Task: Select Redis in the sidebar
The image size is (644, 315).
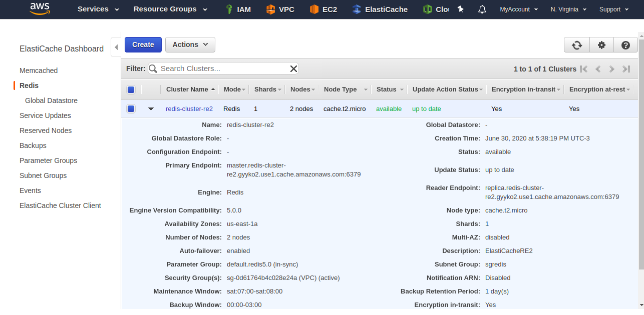Action: (29, 85)
